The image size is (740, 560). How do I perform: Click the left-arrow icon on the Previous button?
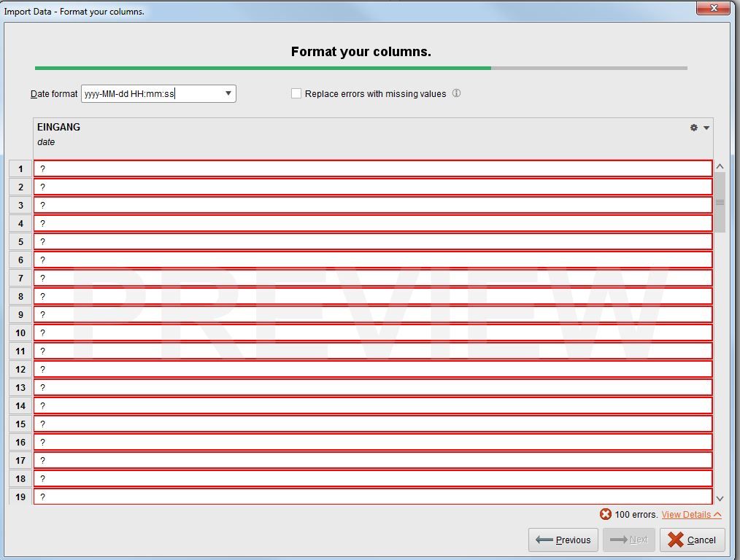click(544, 540)
